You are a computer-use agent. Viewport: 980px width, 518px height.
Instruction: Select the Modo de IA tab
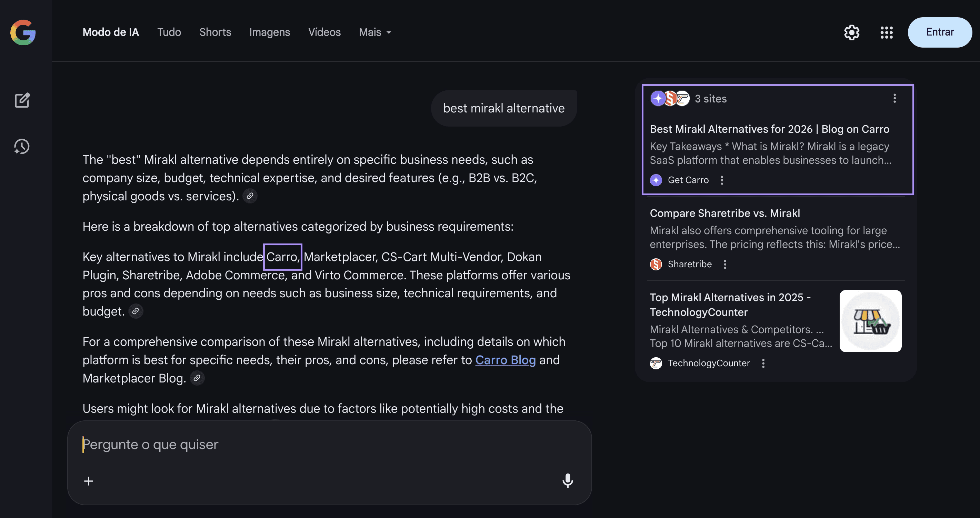111,32
